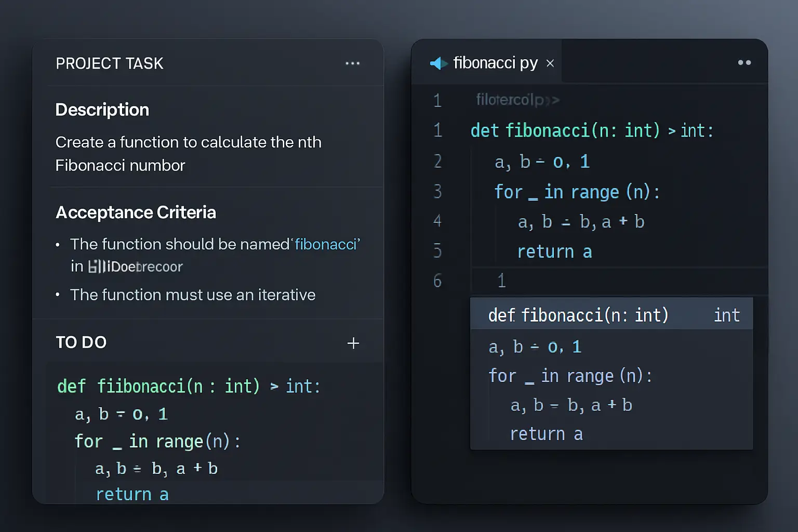
Task: Select 'Create a function to calculate the nth' text
Action: coord(189,142)
